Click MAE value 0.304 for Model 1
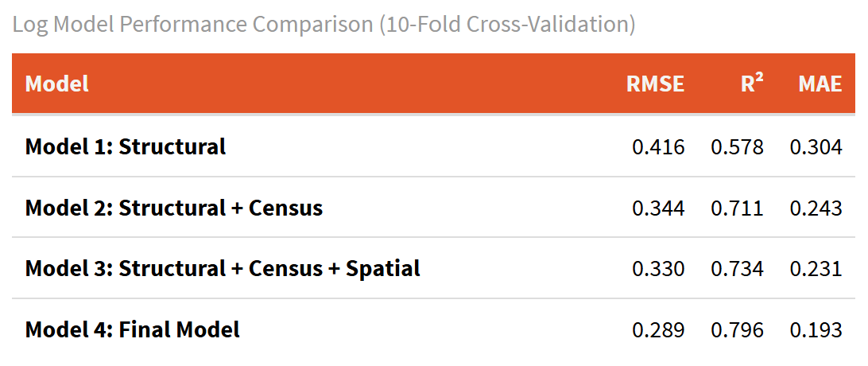This screenshot has width=868, height=366. click(816, 147)
